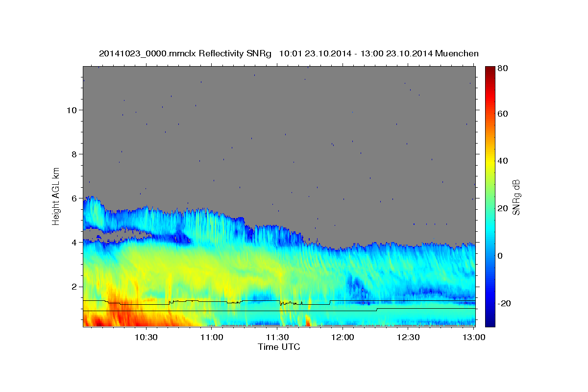The height and width of the screenshot is (392, 588).
Task: Click the dark red top of the colorbar
Action: pos(490,70)
